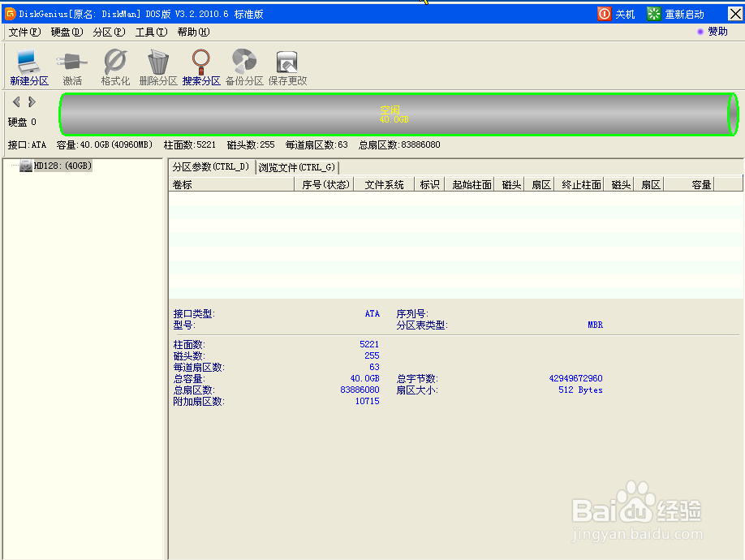Click the HD128 hard disk icon in tree
The height and width of the screenshot is (560, 745).
pyautogui.click(x=26, y=166)
